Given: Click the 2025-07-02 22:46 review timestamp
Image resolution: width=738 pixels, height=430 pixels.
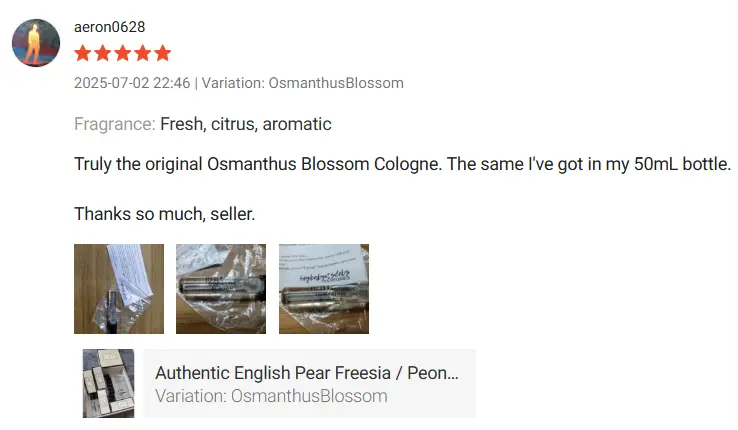Looking at the screenshot, I should [x=132, y=83].
